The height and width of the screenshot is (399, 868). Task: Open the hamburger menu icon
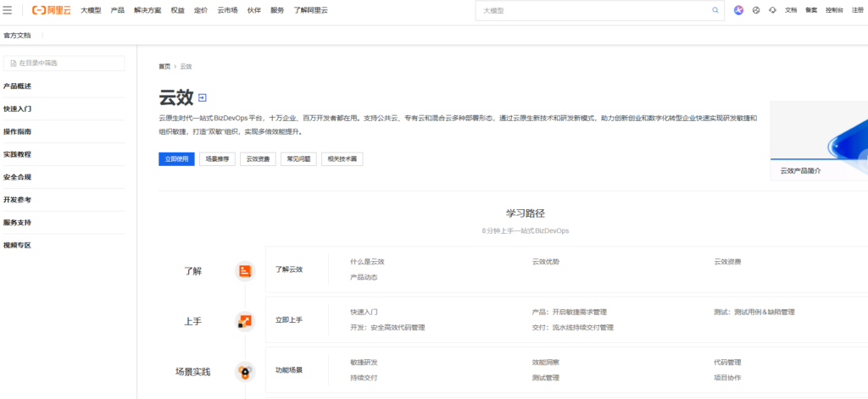[x=8, y=10]
